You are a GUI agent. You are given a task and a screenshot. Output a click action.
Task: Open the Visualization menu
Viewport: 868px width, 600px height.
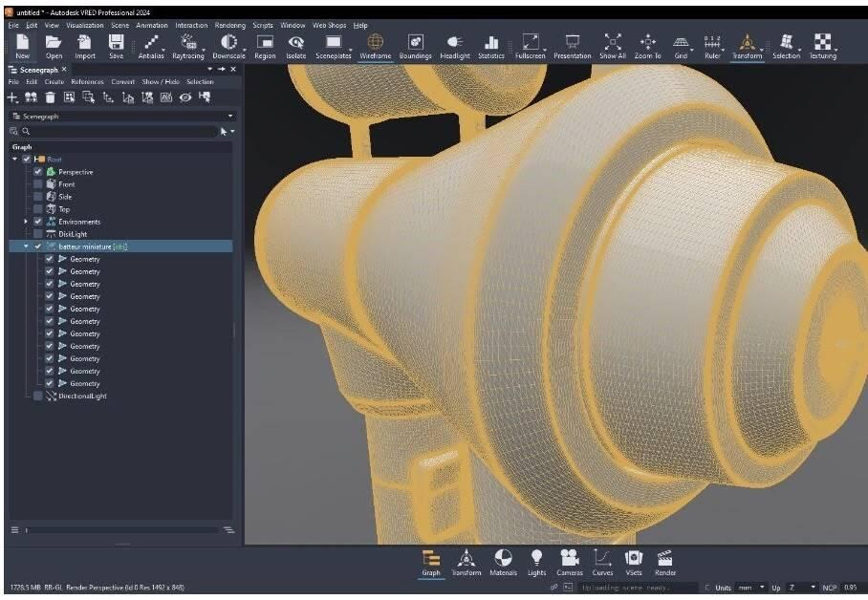[x=85, y=25]
